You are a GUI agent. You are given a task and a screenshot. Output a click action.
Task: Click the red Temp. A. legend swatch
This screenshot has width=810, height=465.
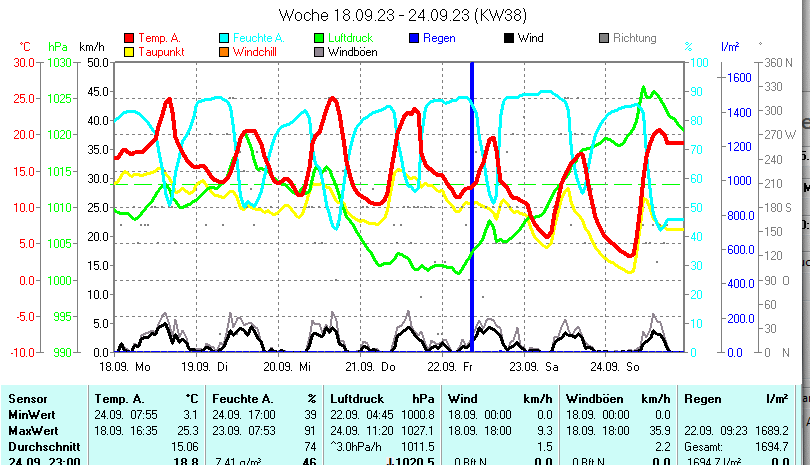pyautogui.click(x=131, y=39)
